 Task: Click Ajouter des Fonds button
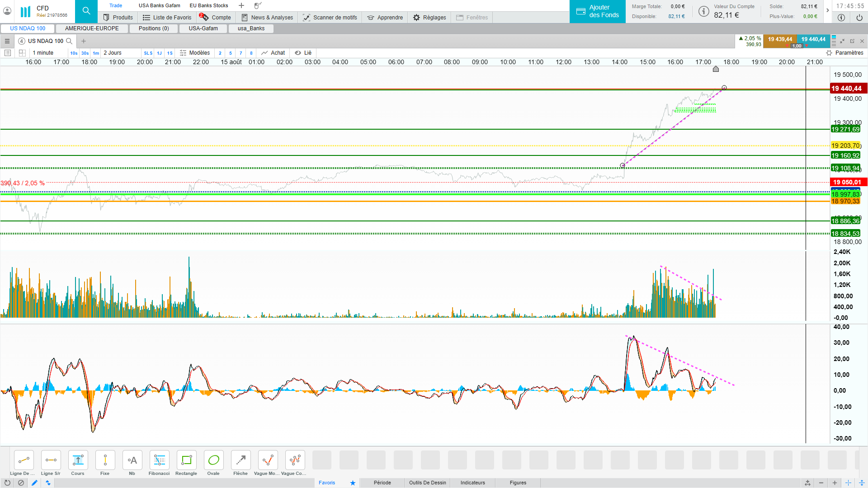[x=597, y=11]
